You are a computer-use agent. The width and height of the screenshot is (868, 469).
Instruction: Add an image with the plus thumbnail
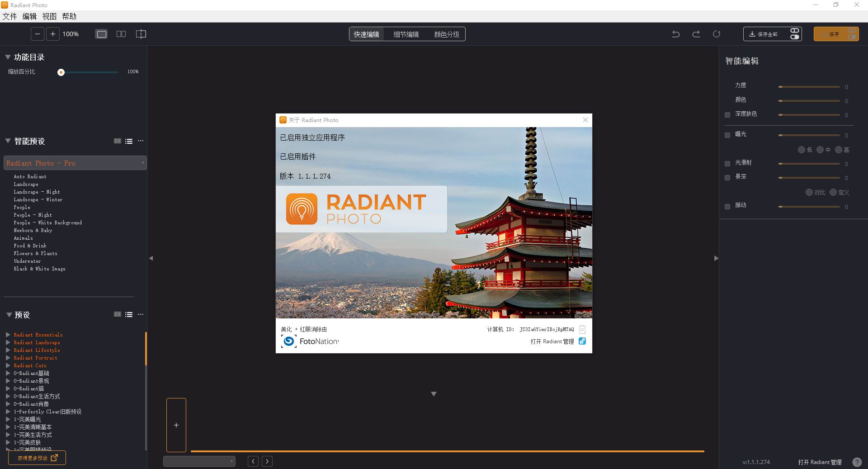(x=176, y=425)
